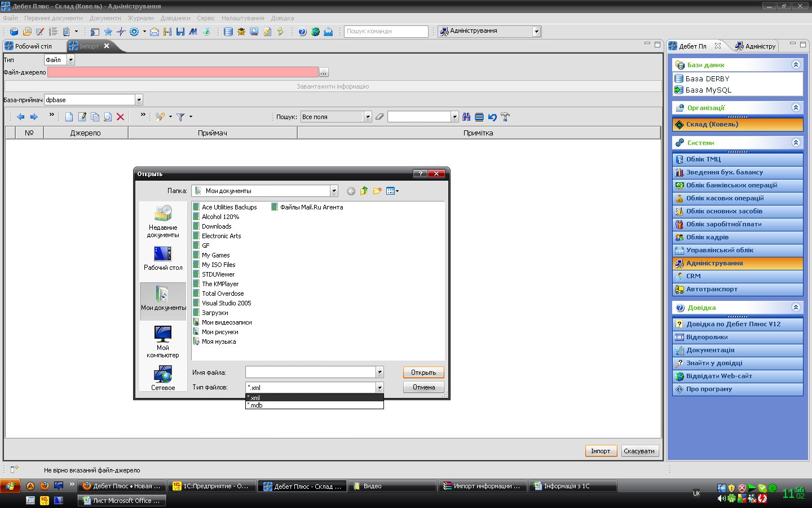Open the Документи menu
Screen dimensions: 812x508
click(105, 18)
